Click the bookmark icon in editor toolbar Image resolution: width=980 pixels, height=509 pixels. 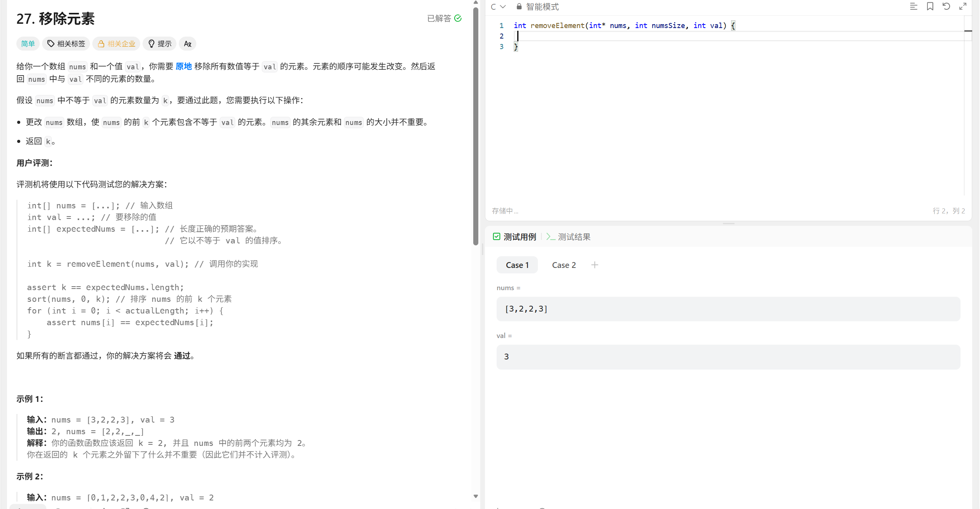(930, 6)
